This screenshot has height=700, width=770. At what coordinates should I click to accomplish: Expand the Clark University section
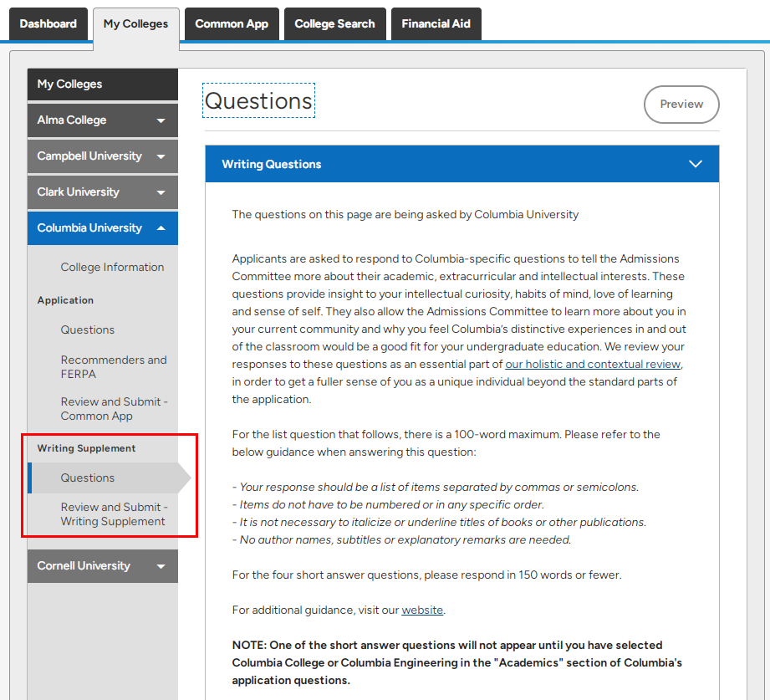point(103,192)
